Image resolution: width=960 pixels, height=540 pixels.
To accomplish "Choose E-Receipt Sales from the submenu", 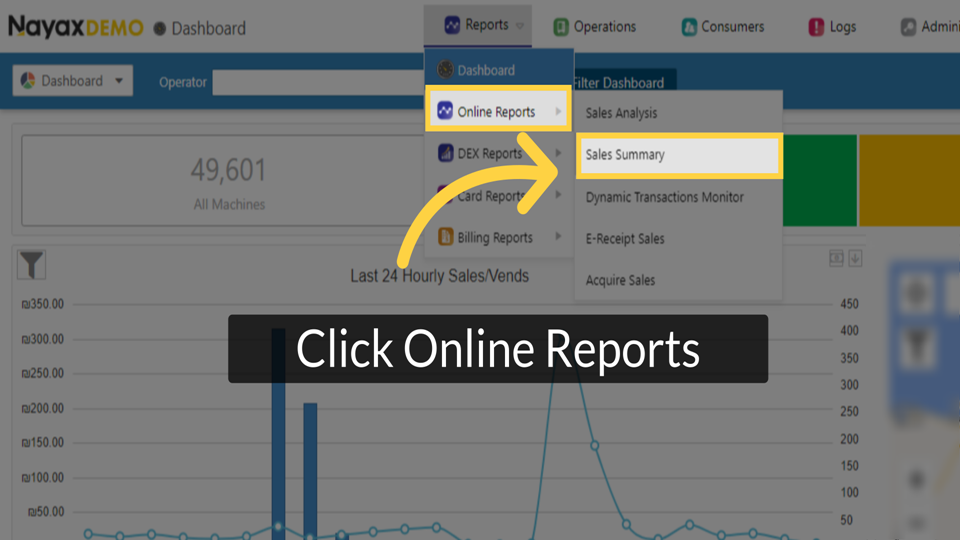I will (x=678, y=239).
